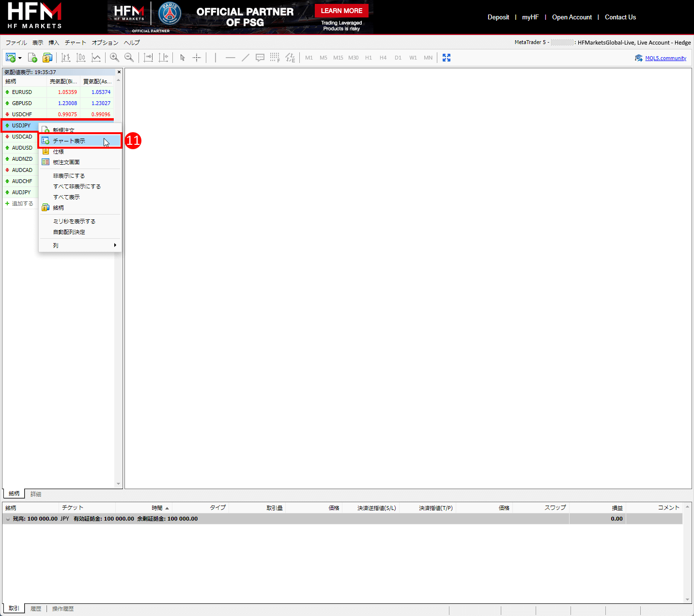Enable the crosshair cursor tool
The image size is (694, 616).
coord(197,58)
